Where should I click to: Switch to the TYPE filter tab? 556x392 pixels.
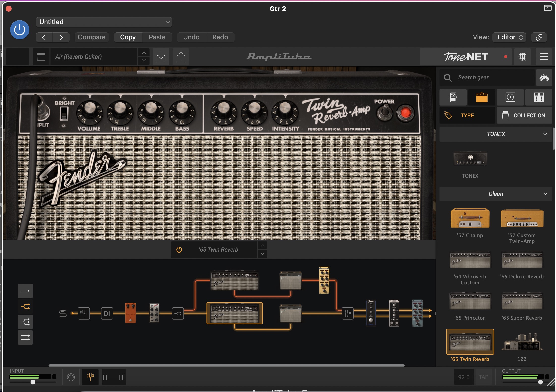[x=467, y=116]
